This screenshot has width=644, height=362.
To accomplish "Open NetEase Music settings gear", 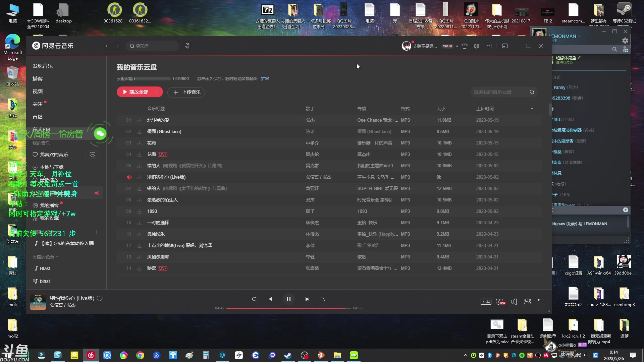I will [x=477, y=46].
